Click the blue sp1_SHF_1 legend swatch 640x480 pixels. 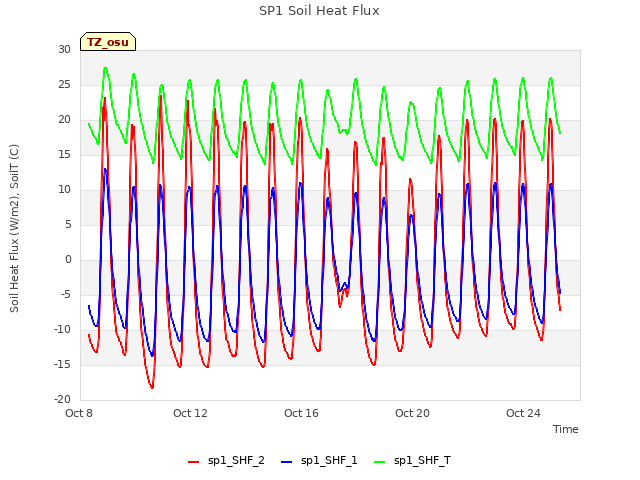[287, 462]
